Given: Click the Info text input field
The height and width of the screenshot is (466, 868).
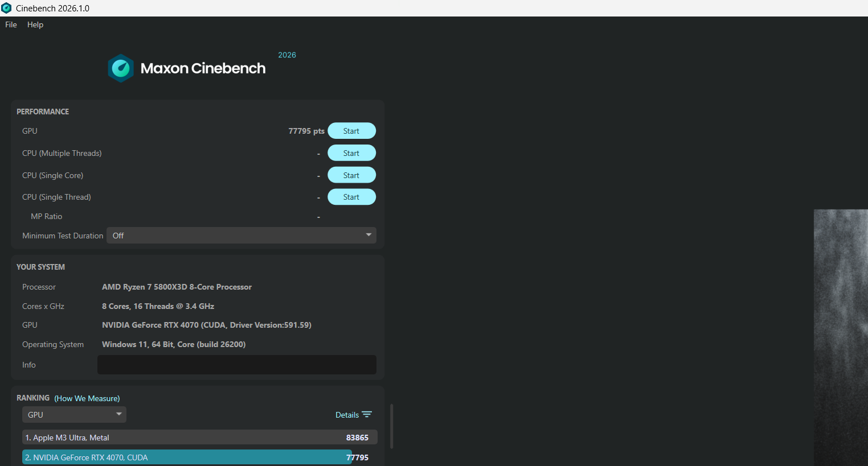Looking at the screenshot, I should (x=237, y=365).
